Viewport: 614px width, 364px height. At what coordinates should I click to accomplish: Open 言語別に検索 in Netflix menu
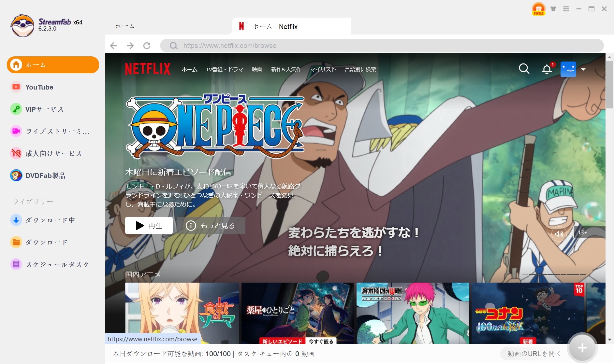360,69
